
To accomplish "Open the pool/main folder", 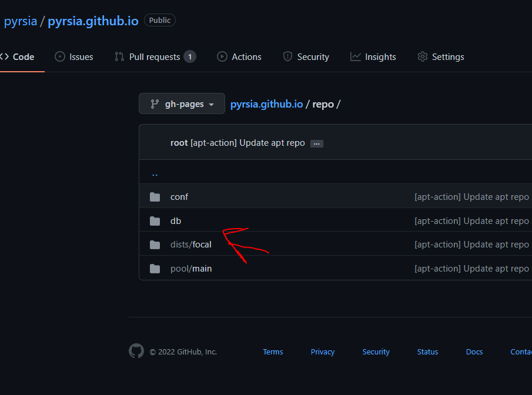I will pos(191,269).
